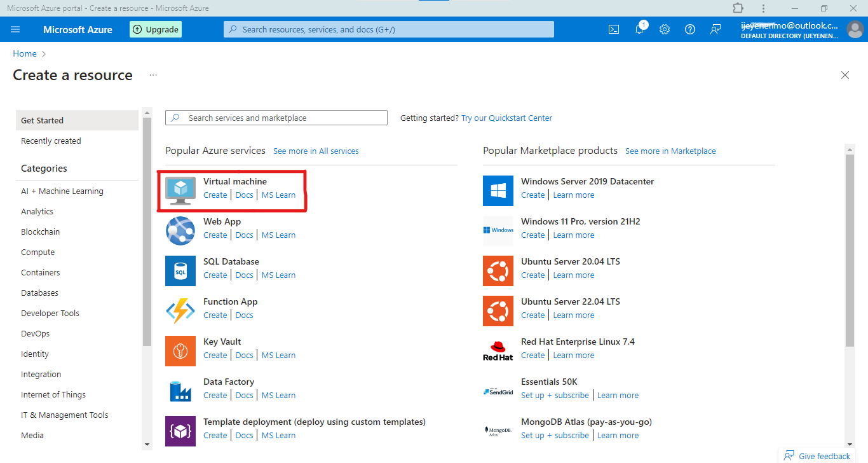The image size is (868, 463).
Task: Open the browser extensions puzzle icon
Action: [738, 8]
